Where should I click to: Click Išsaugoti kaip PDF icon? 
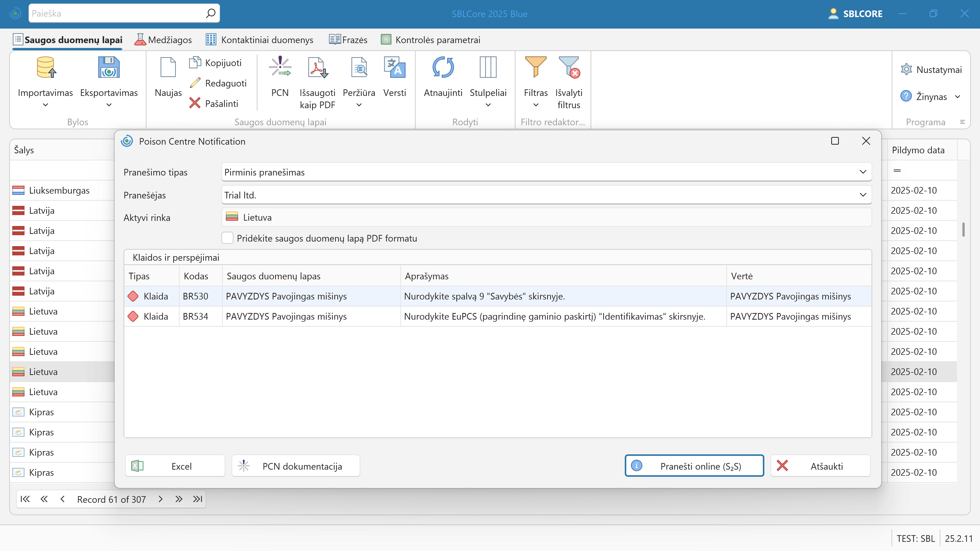coord(317,68)
